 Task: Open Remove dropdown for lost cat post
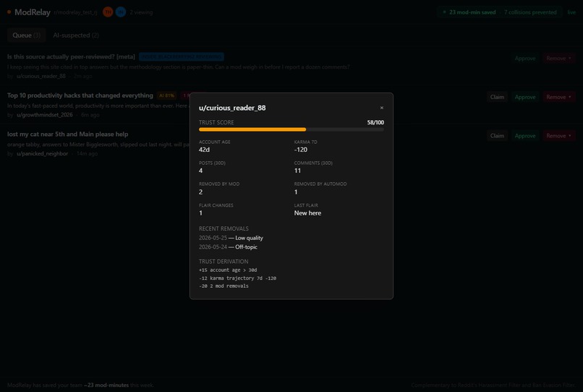point(558,136)
